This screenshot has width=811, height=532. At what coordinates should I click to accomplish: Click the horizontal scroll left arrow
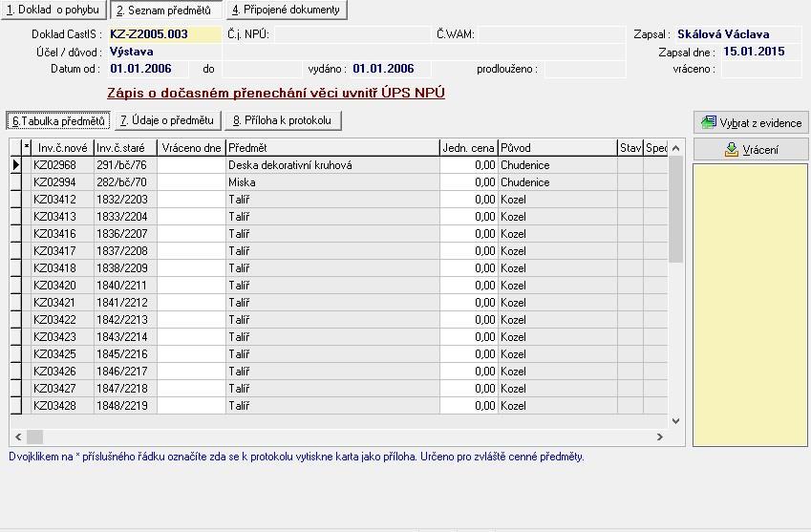(x=18, y=436)
